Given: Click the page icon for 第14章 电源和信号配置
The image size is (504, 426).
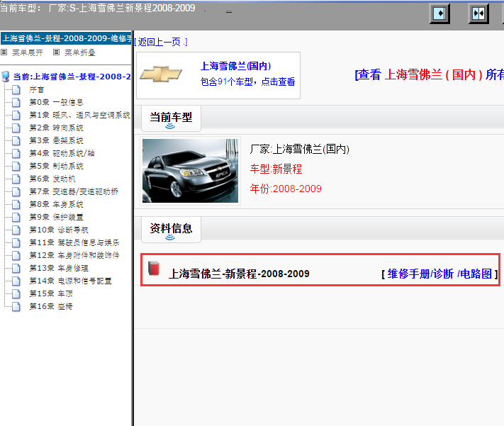Looking at the screenshot, I should click(16, 281).
